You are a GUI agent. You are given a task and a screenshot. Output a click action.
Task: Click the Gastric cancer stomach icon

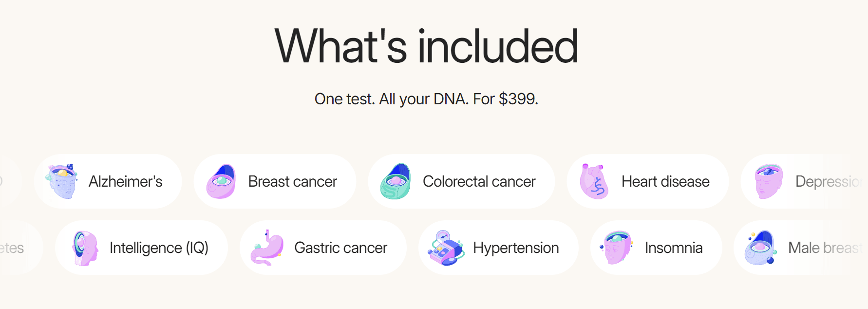point(267,248)
